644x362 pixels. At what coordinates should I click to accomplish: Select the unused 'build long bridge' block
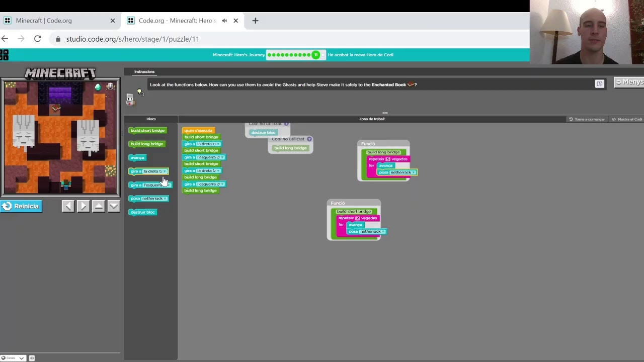tap(290, 148)
